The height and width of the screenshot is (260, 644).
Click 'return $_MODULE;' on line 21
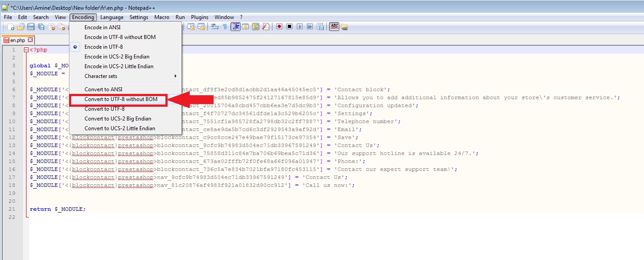(x=57, y=209)
